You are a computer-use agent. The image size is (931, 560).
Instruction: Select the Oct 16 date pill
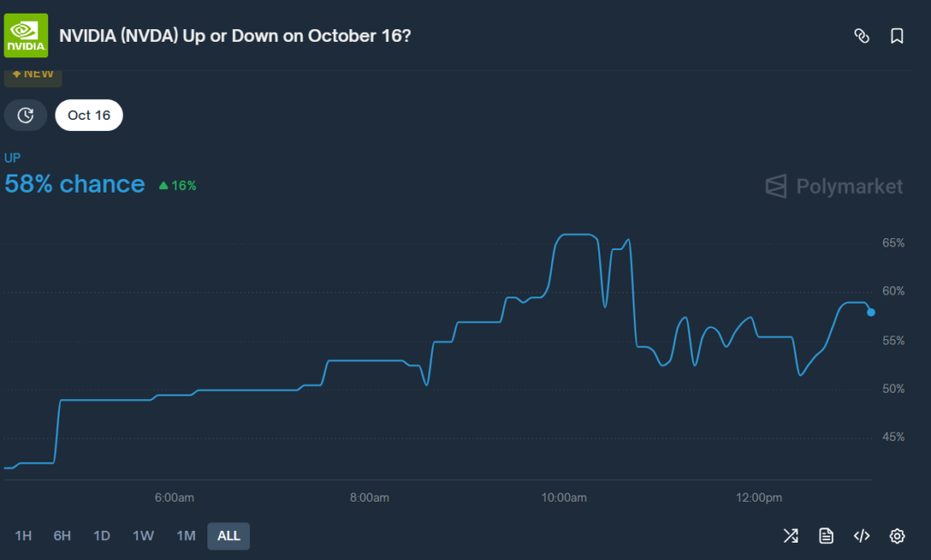[88, 115]
